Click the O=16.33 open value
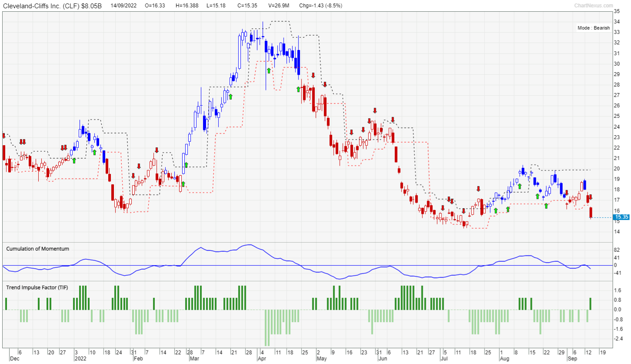Image resolution: width=631 pixels, height=364 pixels. tap(155, 6)
